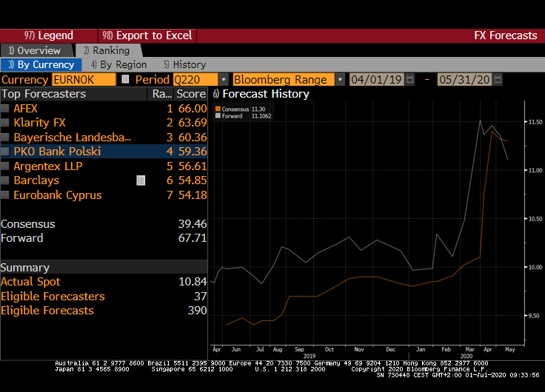Open the end date calendar picker
This screenshot has height=392, width=545.
pos(498,79)
